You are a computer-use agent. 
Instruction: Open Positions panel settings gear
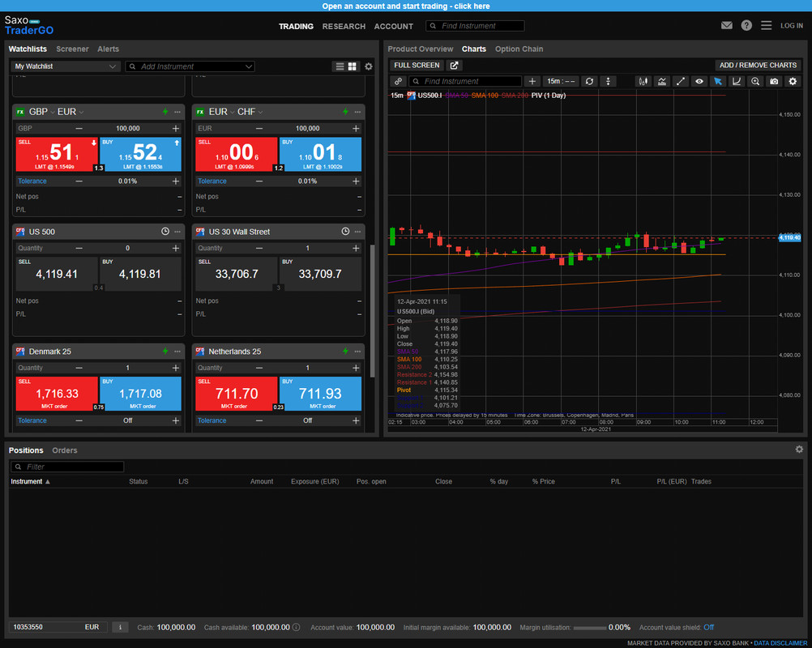(x=799, y=450)
